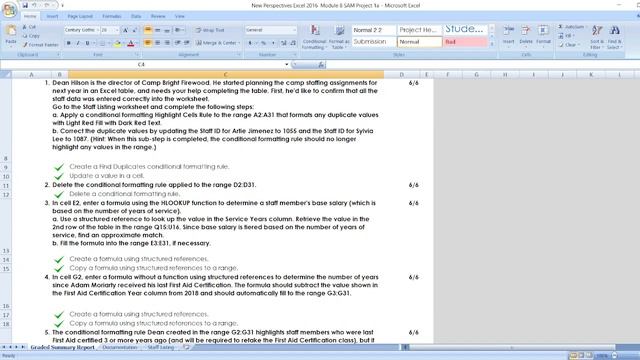Open the Fill dropdown
Screen dimensions: 640x360
tap(567, 36)
